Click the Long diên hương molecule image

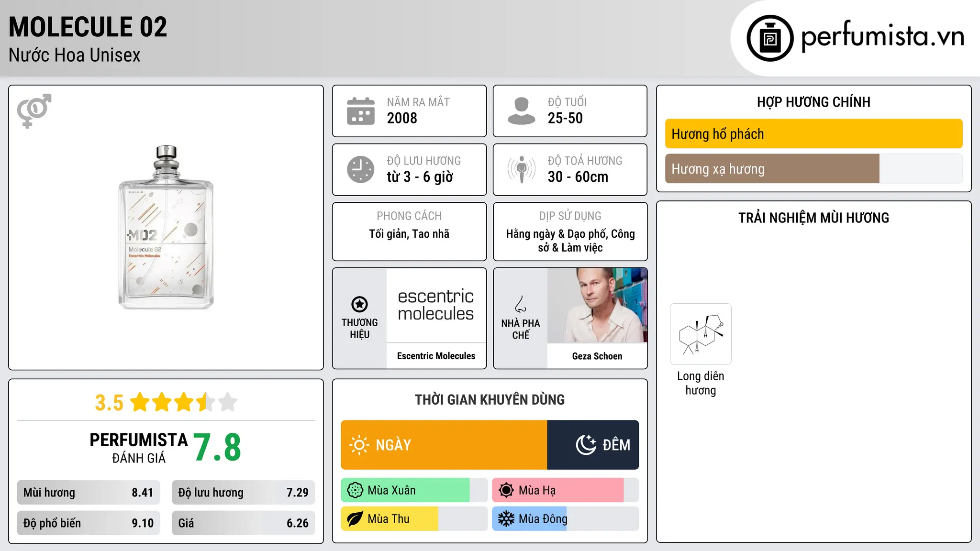click(x=701, y=334)
